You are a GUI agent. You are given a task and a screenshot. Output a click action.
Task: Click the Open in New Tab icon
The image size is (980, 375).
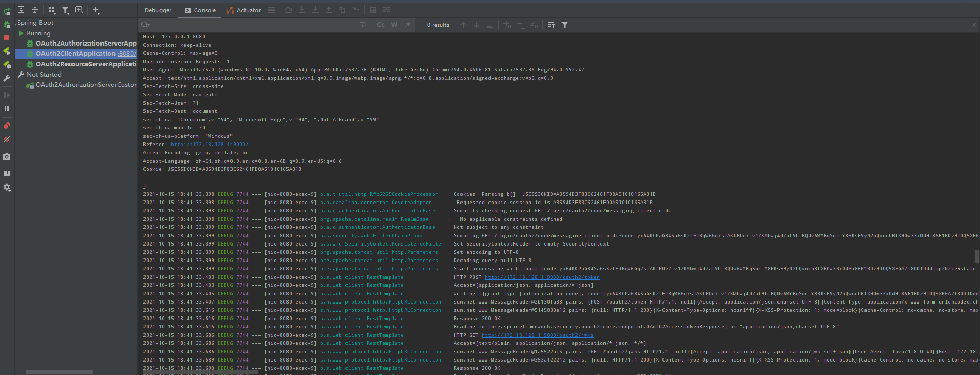(79, 10)
